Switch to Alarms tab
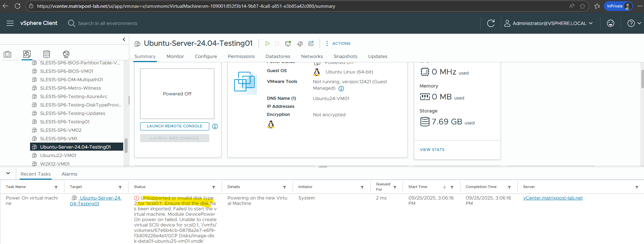The image size is (644, 244). point(70,174)
